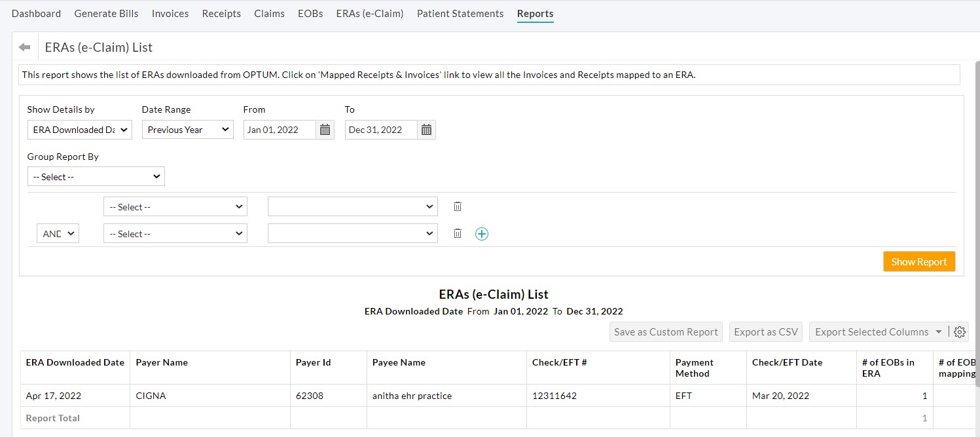Add a new filter condition row
Image resolution: width=980 pixels, height=437 pixels.
point(482,233)
